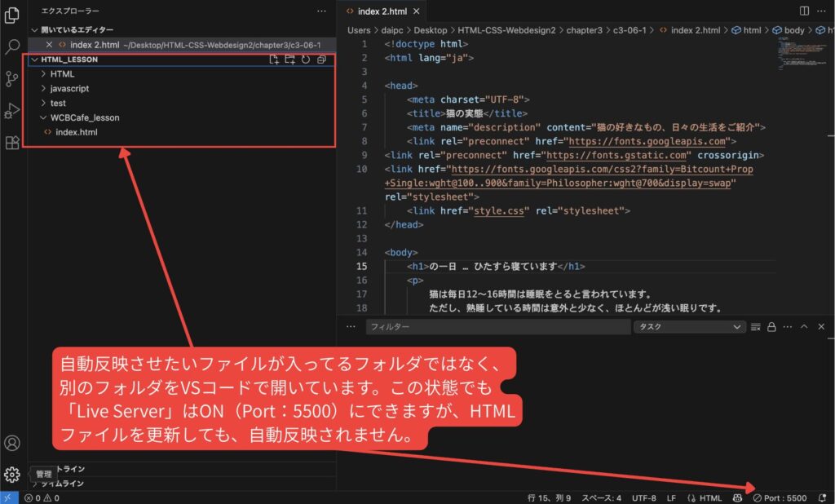Open the タスク output channel dropdown
The image size is (835, 504).
[689, 326]
